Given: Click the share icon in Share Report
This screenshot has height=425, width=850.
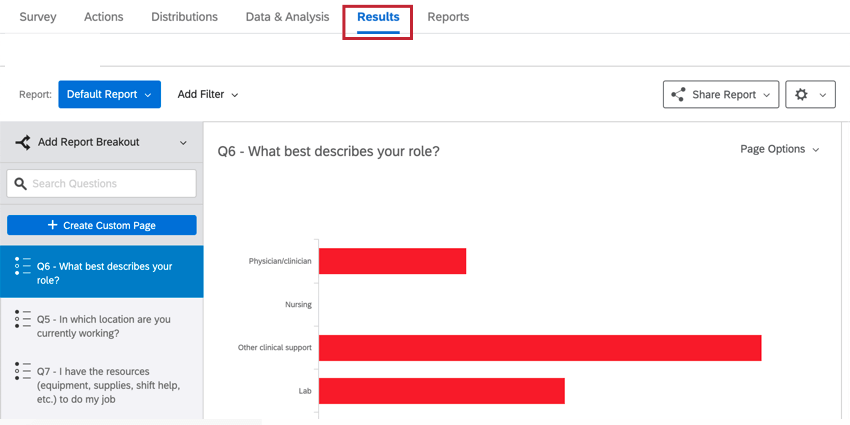Looking at the screenshot, I should click(x=678, y=95).
